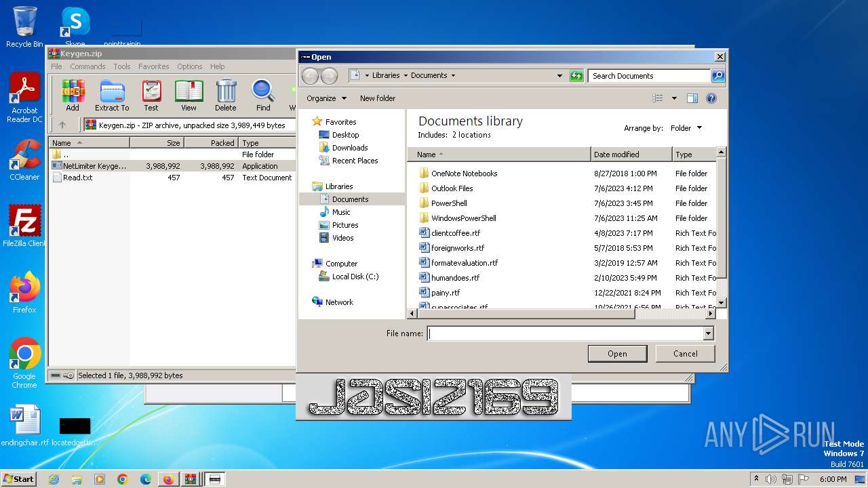Open Chrome from the taskbar
Image resolution: width=868 pixels, height=488 pixels.
click(123, 479)
